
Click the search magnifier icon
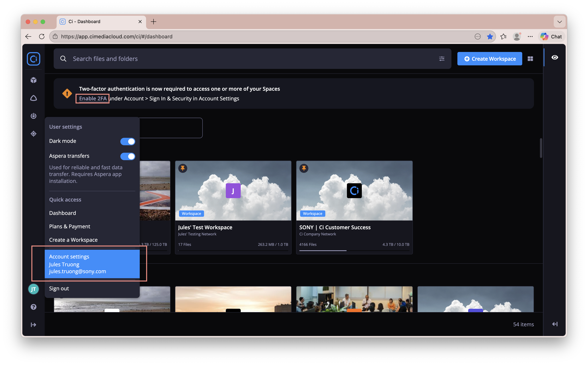(x=63, y=59)
